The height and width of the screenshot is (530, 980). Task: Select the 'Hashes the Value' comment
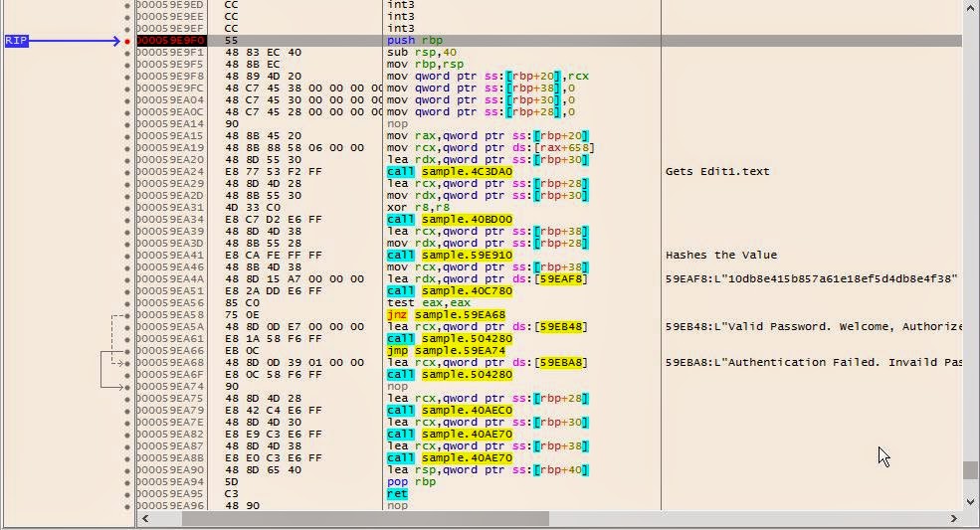721,256
